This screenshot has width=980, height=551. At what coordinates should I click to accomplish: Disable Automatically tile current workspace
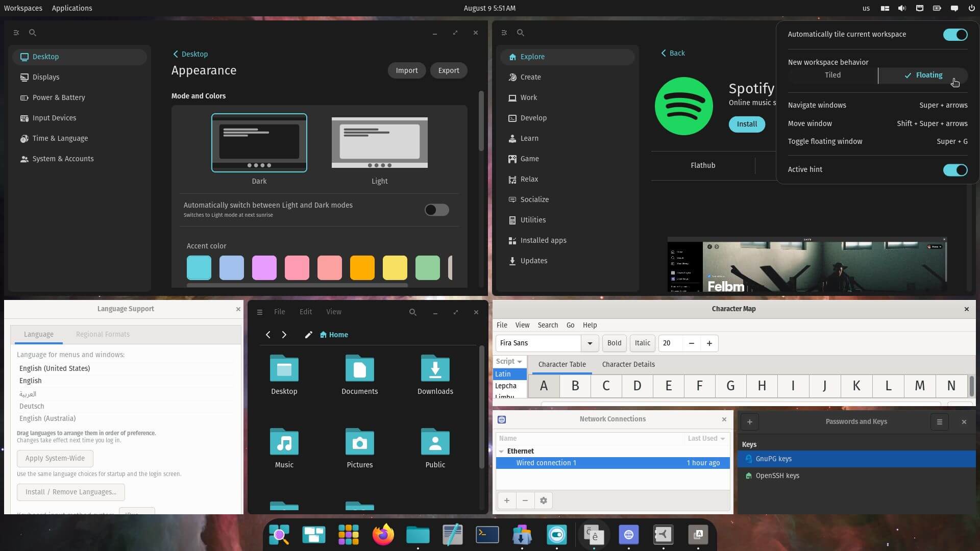point(955,34)
